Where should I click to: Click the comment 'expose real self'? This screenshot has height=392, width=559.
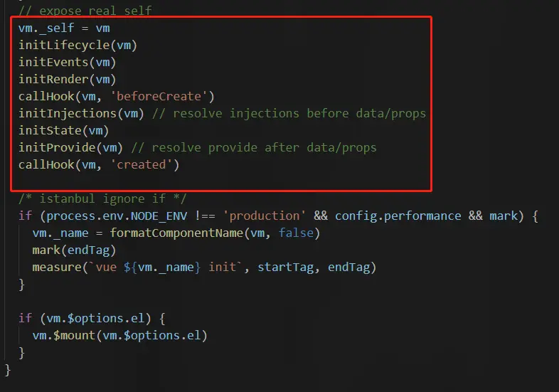point(85,11)
